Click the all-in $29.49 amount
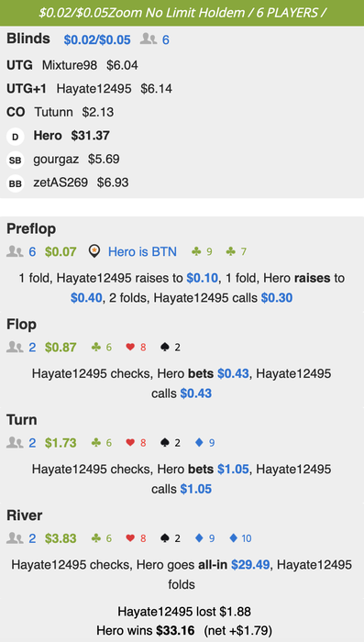Viewport: 364px width, 642px height. tap(250, 565)
